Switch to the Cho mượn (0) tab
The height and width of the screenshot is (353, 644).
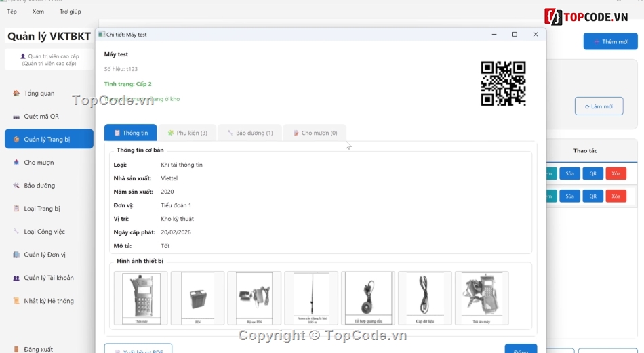315,133
